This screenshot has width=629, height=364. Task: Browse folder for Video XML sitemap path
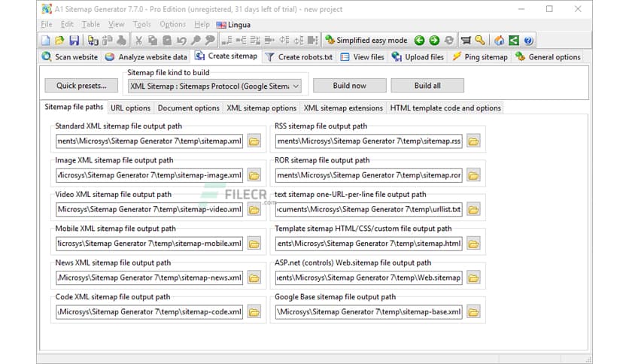[x=254, y=209]
